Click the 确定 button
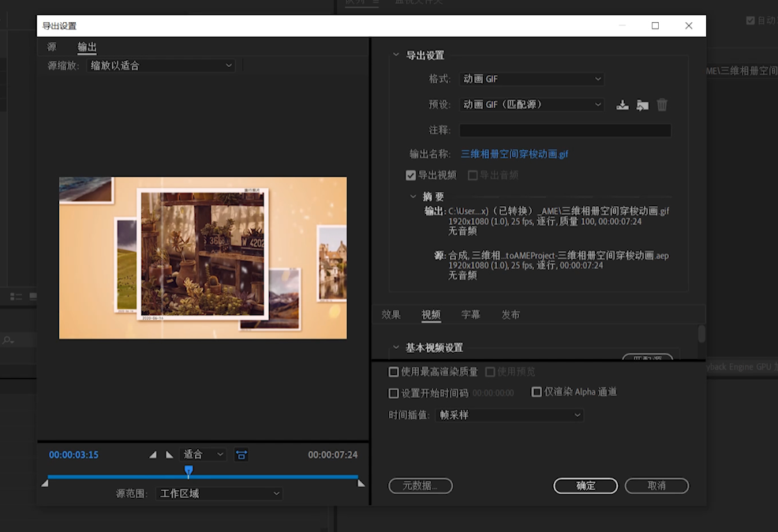Screen dimensions: 778x532 (585, 485)
